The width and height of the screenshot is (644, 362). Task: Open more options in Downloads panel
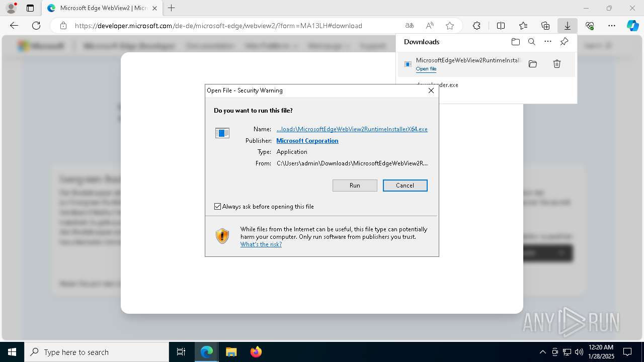point(548,42)
